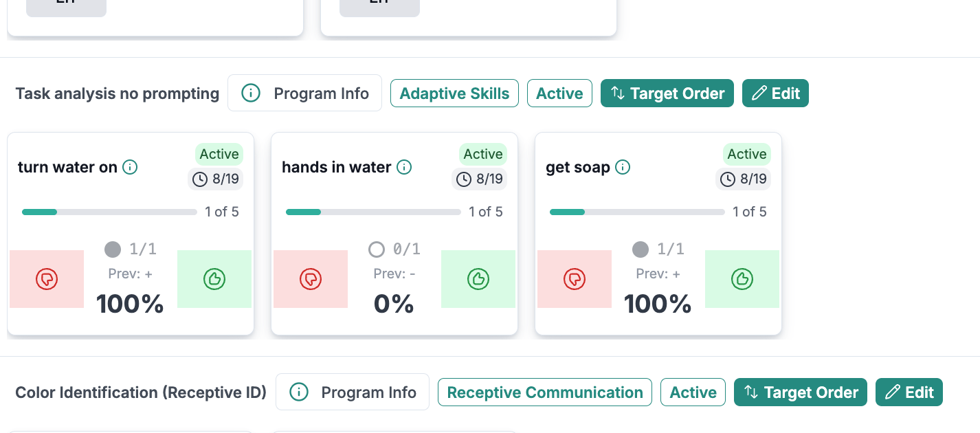The height and width of the screenshot is (433, 980).
Task: Mark hands in water as incorrect with thumbs down
Action: click(x=311, y=279)
